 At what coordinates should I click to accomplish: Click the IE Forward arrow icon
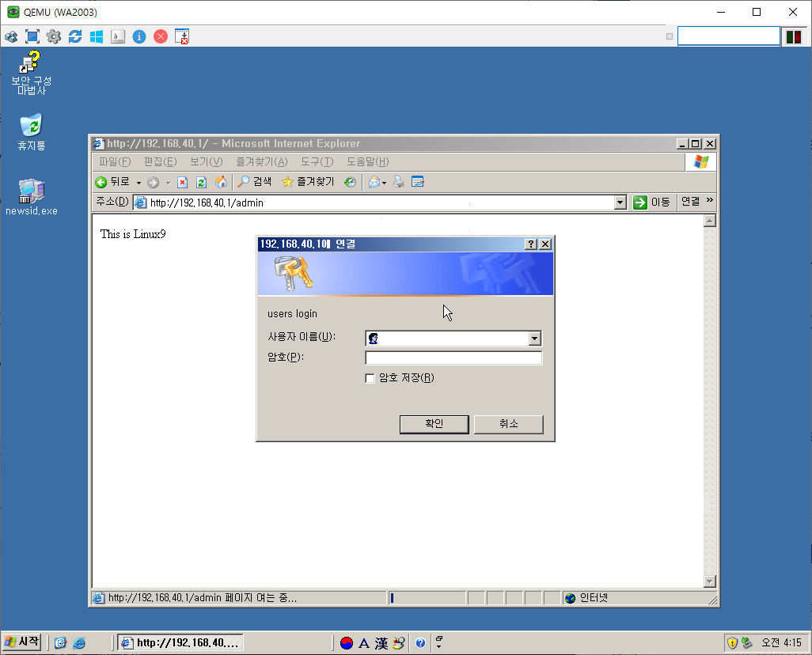coord(153,182)
